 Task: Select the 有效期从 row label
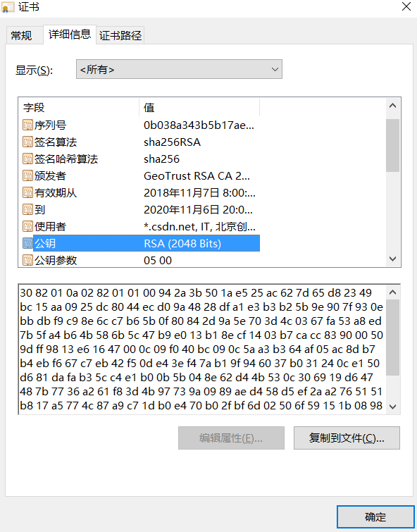(56, 193)
